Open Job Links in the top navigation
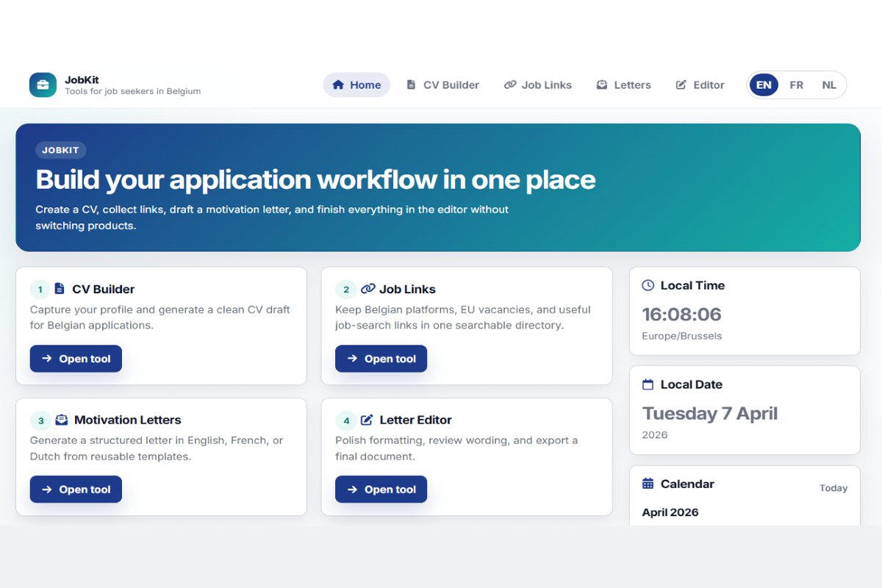Image resolution: width=882 pixels, height=588 pixels. coord(538,85)
